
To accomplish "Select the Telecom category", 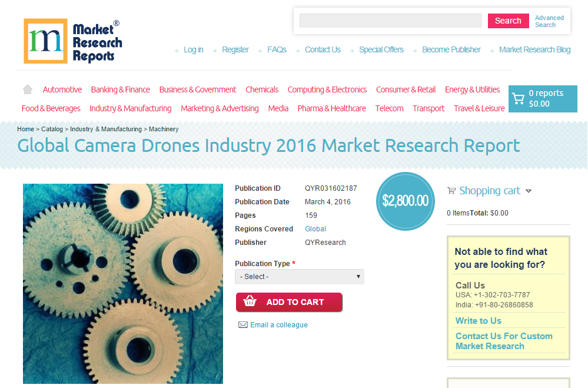I will click(389, 108).
